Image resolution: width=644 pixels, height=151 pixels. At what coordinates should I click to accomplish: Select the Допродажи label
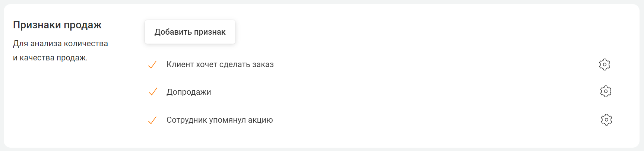(189, 92)
